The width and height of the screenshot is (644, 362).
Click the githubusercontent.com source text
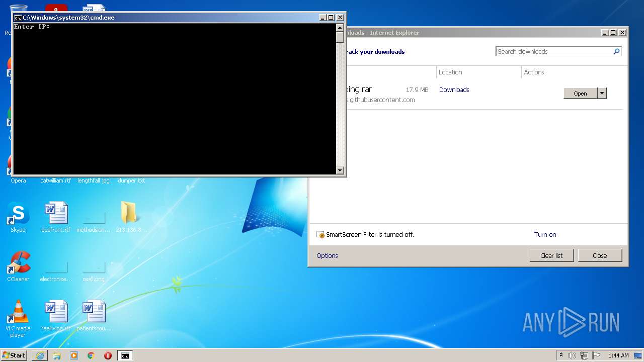pos(381,100)
